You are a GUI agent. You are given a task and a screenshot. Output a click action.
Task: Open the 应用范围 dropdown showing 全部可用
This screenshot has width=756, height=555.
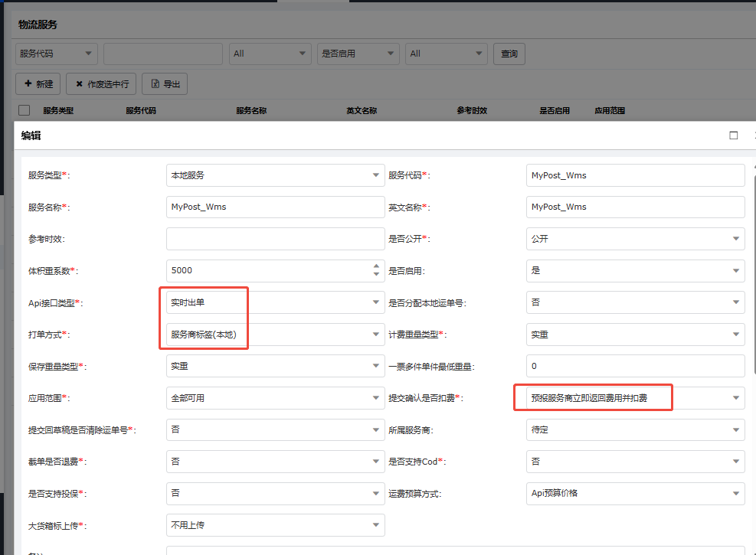click(275, 398)
